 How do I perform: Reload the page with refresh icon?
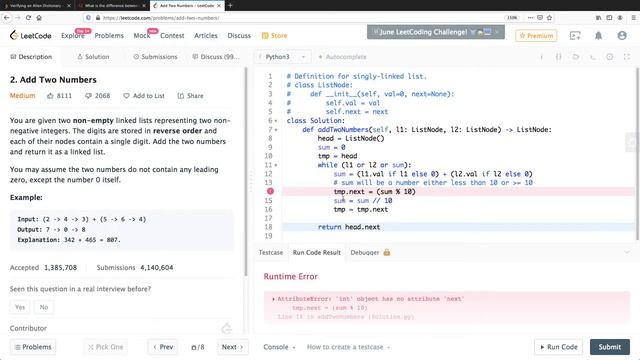click(28, 18)
